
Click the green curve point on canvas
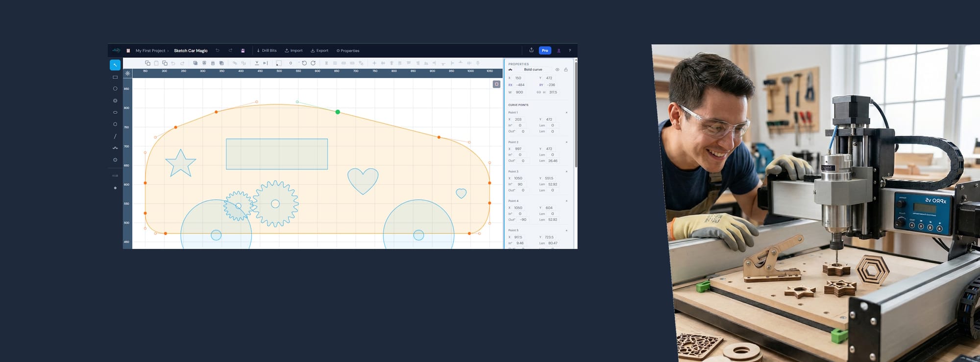pyautogui.click(x=338, y=112)
